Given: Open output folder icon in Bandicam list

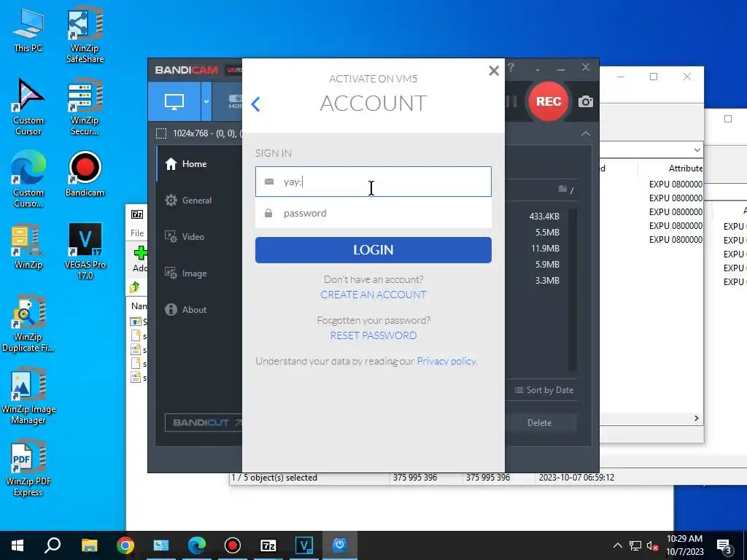Looking at the screenshot, I should 562,189.
